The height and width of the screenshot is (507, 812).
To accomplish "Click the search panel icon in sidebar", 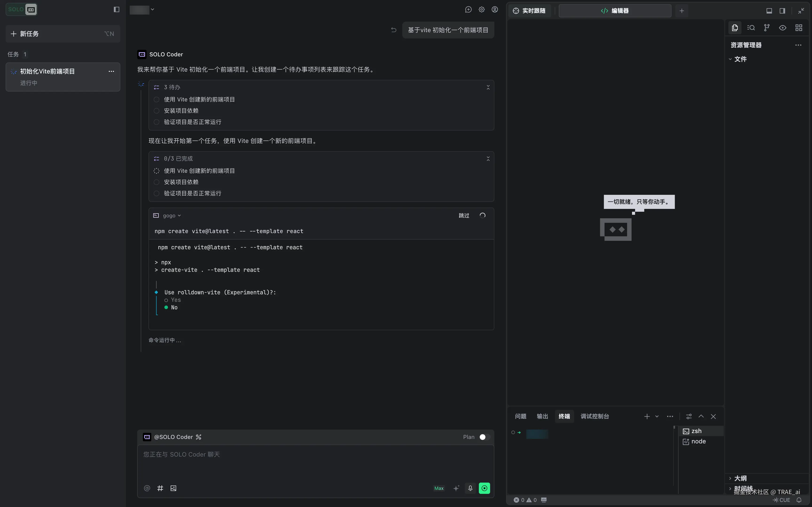I will pyautogui.click(x=751, y=28).
